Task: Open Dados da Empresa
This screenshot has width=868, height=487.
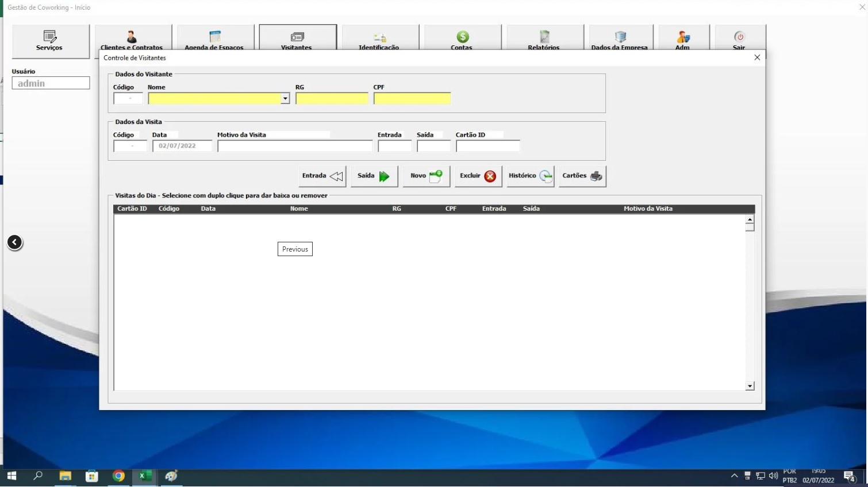Action: pos(621,38)
